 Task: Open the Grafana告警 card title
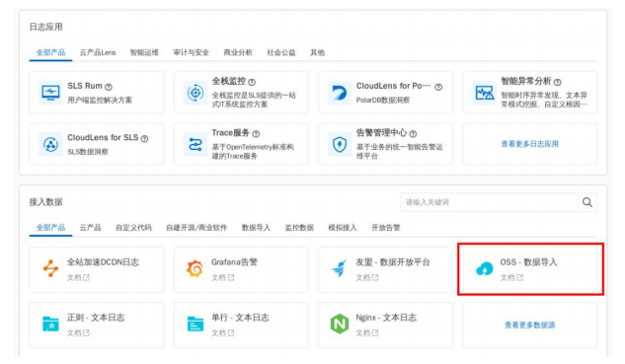[234, 262]
